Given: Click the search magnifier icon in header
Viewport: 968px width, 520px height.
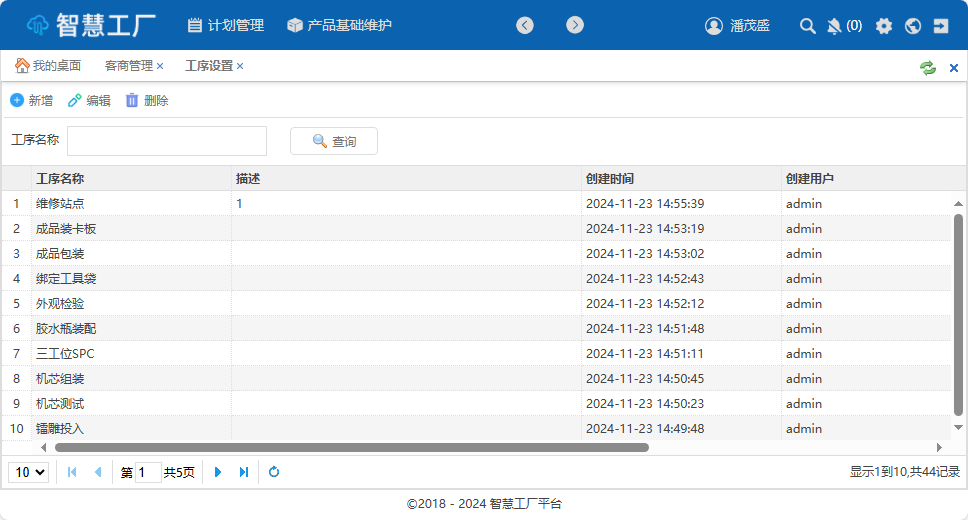Looking at the screenshot, I should 808,26.
